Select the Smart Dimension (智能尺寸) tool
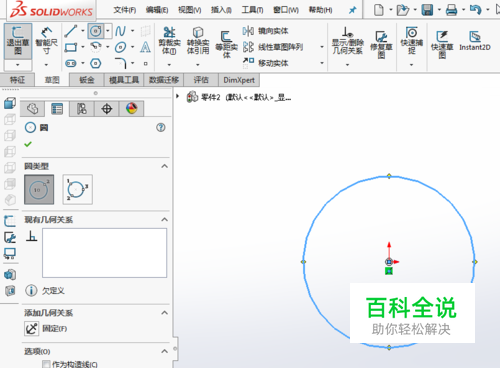Image resolution: width=500 pixels, height=368 pixels. coord(46,41)
